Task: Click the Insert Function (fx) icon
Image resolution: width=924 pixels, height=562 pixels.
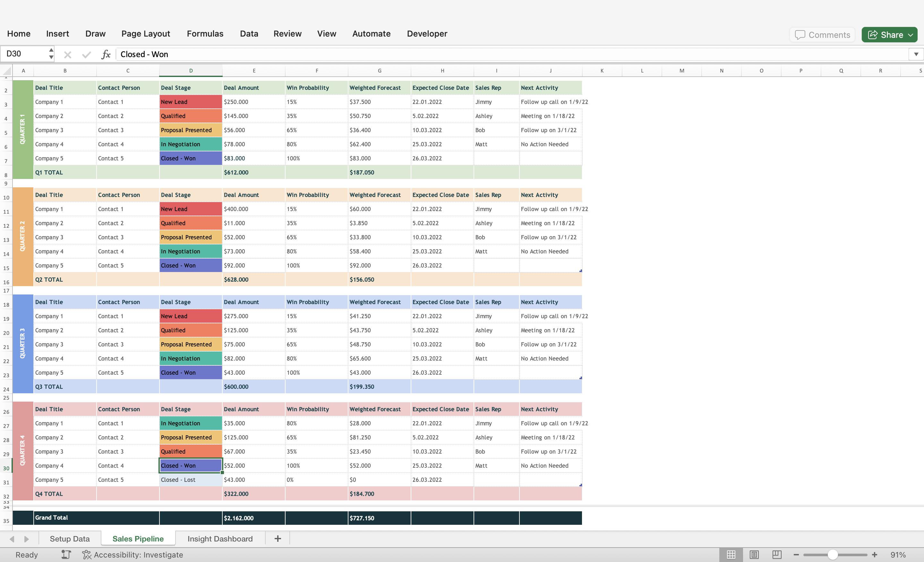Action: (106, 54)
